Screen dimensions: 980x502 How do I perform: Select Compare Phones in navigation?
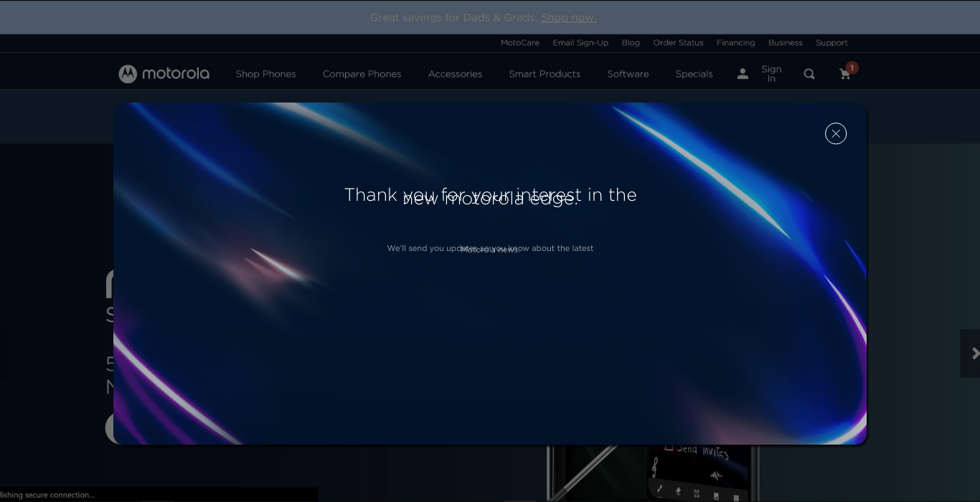[362, 74]
